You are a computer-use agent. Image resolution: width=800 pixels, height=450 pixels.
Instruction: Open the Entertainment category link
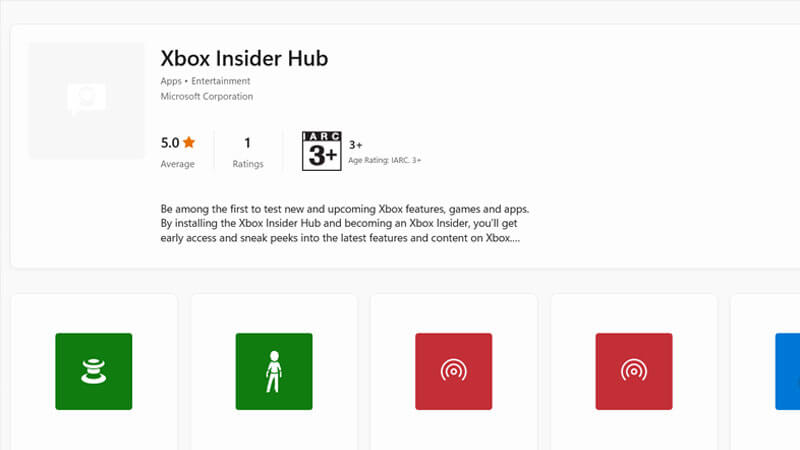220,81
